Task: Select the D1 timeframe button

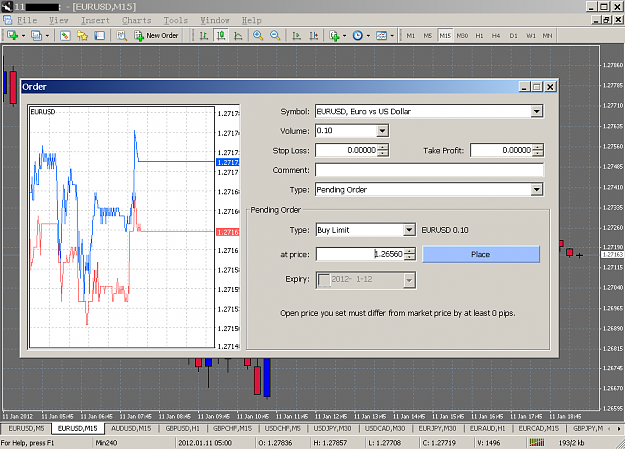Action: (x=513, y=35)
